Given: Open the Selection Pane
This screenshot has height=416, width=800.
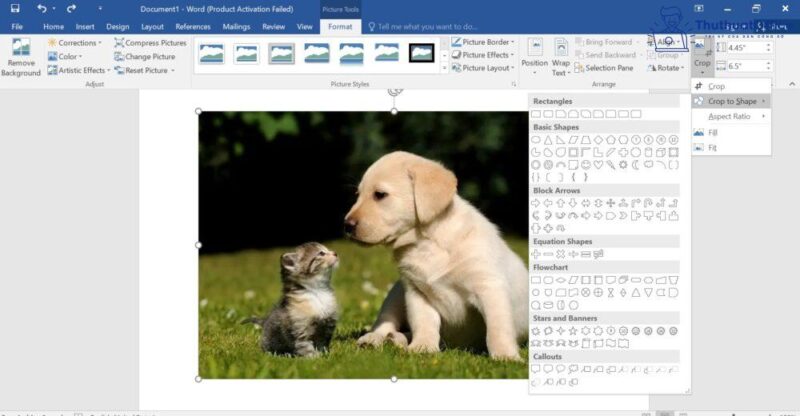Looking at the screenshot, I should [x=604, y=68].
